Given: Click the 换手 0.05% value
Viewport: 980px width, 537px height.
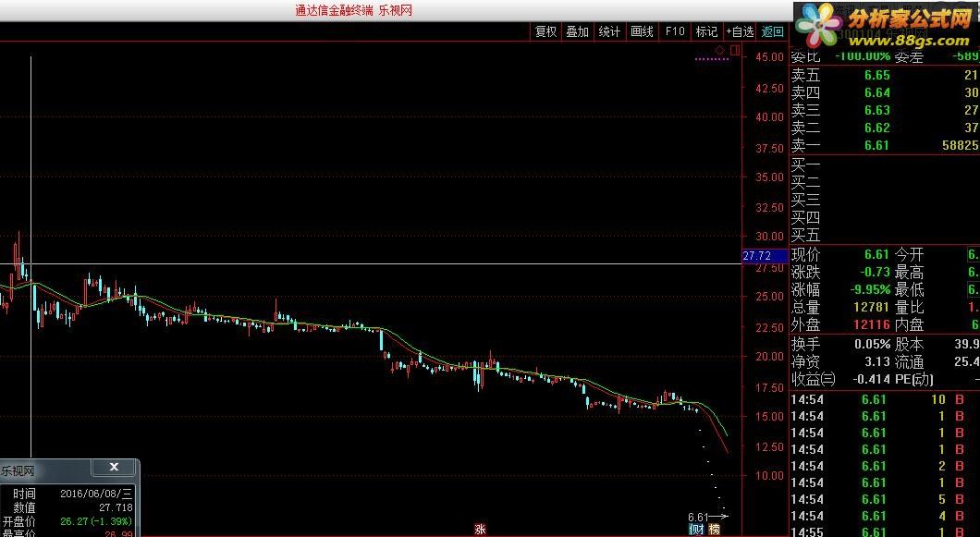Looking at the screenshot, I should 872,344.
